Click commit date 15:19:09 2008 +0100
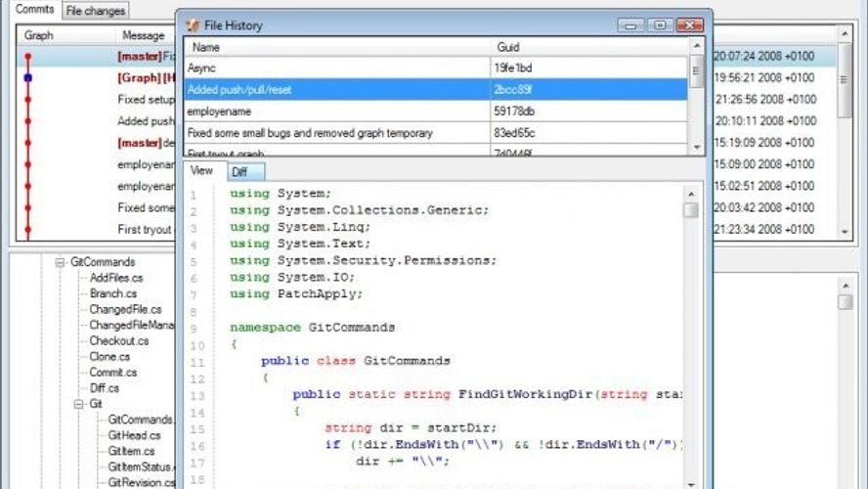This screenshot has width=868, height=489. (764, 143)
